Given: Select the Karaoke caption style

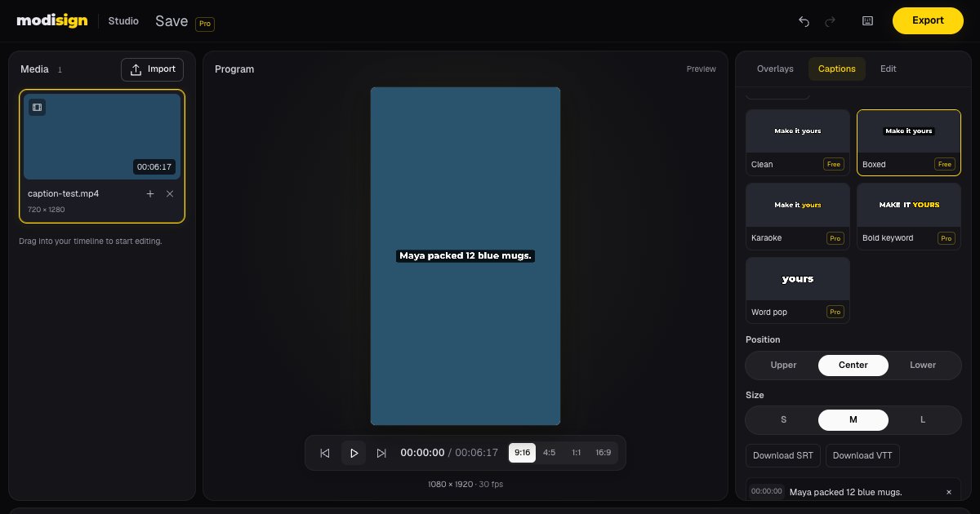Looking at the screenshot, I should pos(798,216).
